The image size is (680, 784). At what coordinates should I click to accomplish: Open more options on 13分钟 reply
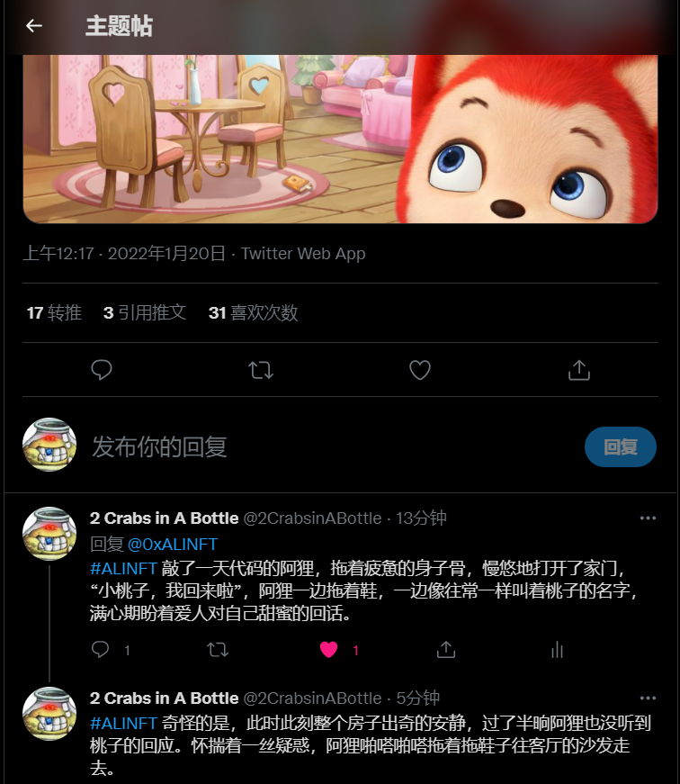coord(648,518)
